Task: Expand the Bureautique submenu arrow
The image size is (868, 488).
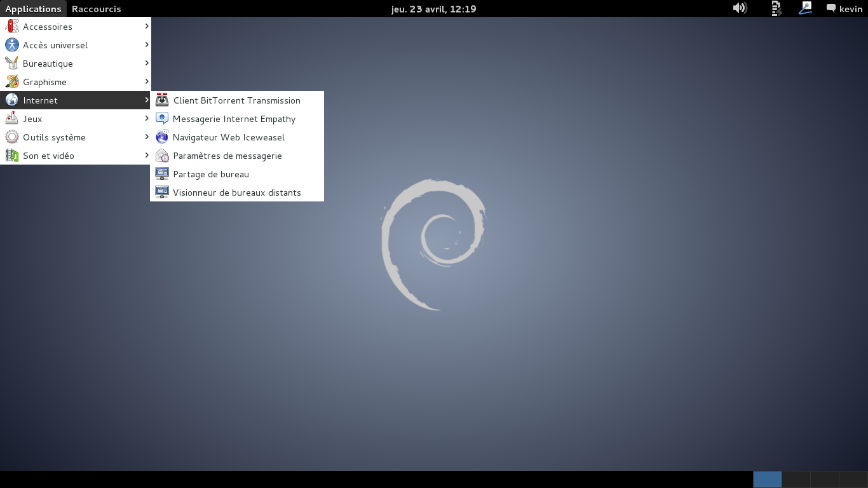Action: pyautogui.click(x=147, y=63)
